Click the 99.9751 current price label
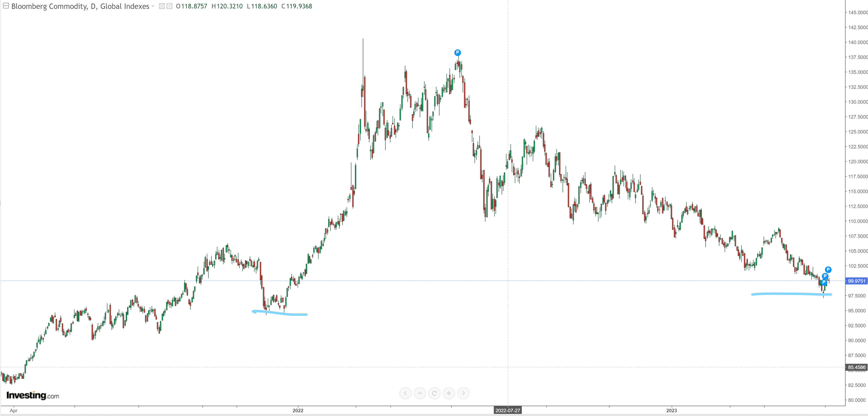 [x=856, y=281]
